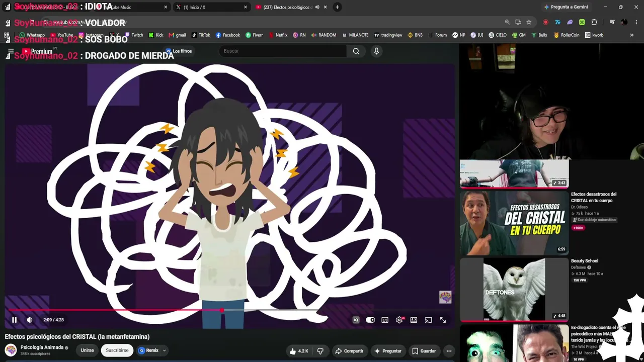This screenshot has height=362, width=644.
Task: Click the search magnifier button
Action: click(x=356, y=51)
